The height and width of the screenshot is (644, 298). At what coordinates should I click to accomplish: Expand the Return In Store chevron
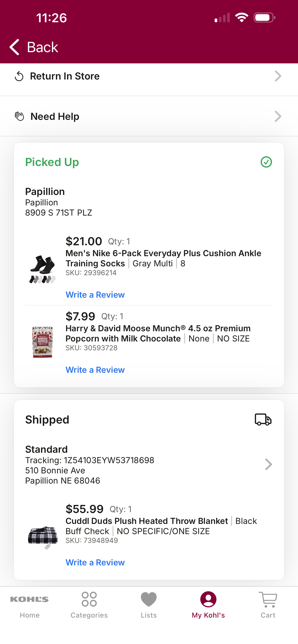coord(278,76)
